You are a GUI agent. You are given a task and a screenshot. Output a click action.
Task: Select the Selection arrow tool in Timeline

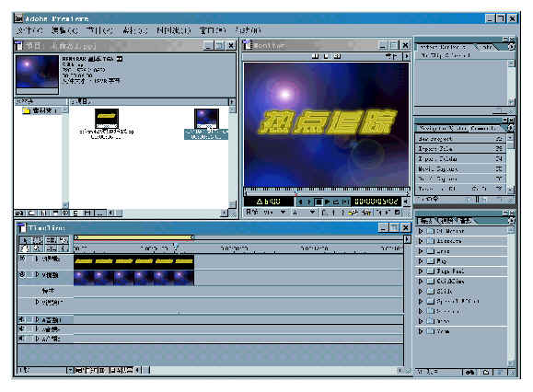click(26, 240)
